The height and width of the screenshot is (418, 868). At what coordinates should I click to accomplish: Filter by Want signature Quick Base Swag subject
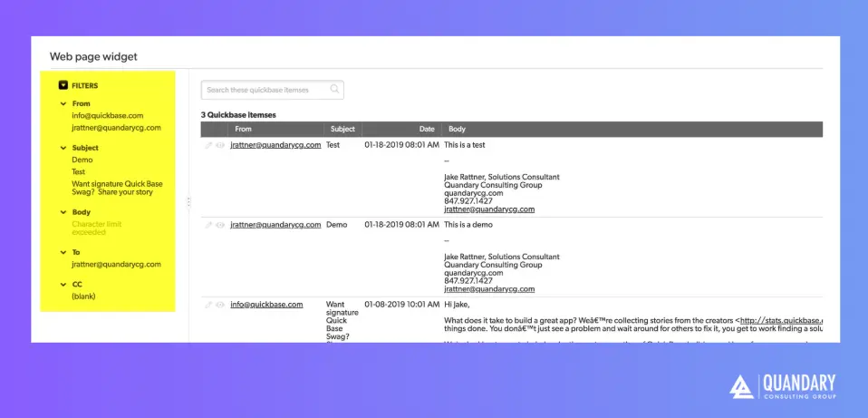(x=118, y=189)
